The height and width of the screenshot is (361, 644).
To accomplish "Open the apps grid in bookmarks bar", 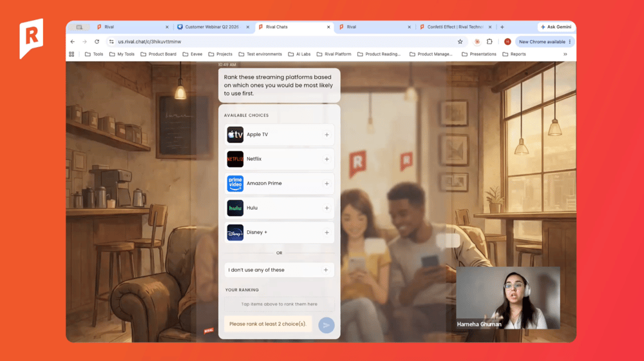I will coord(71,54).
